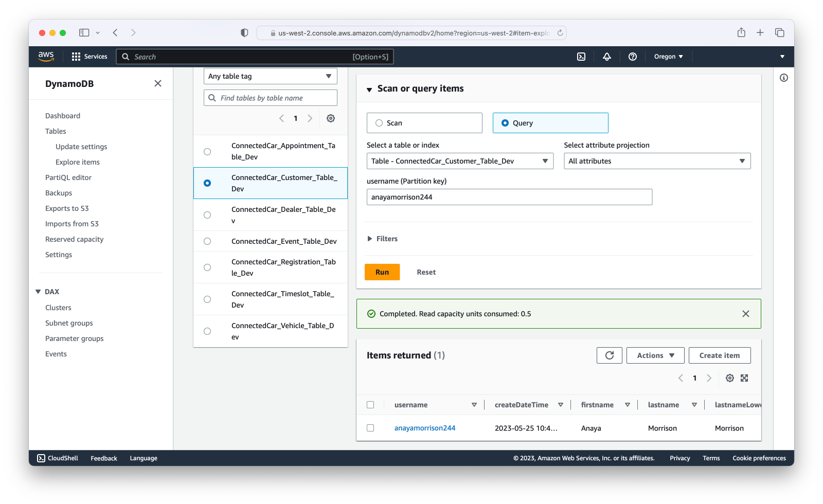
Task: Select ConnectedCar_Vehicle_Table_Dev radio button
Action: (x=207, y=331)
